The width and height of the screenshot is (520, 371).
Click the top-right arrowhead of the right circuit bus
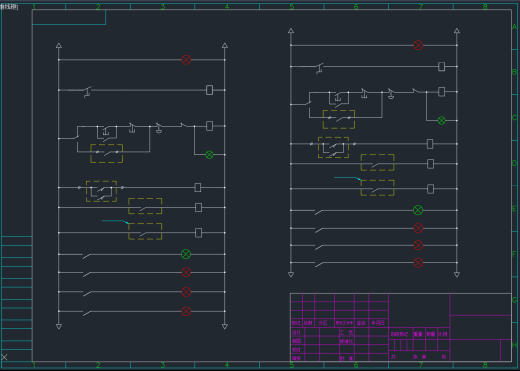click(457, 31)
